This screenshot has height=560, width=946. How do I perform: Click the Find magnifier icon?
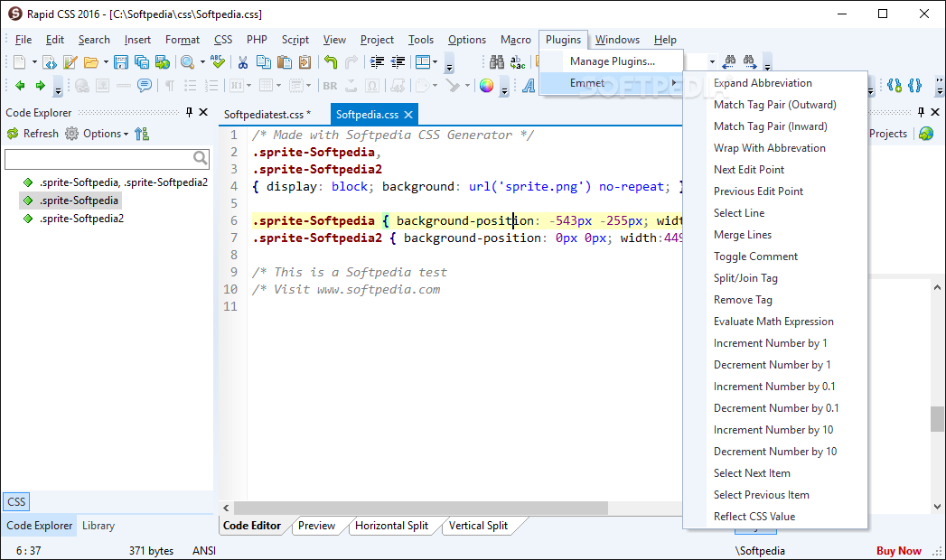pyautogui.click(x=188, y=62)
